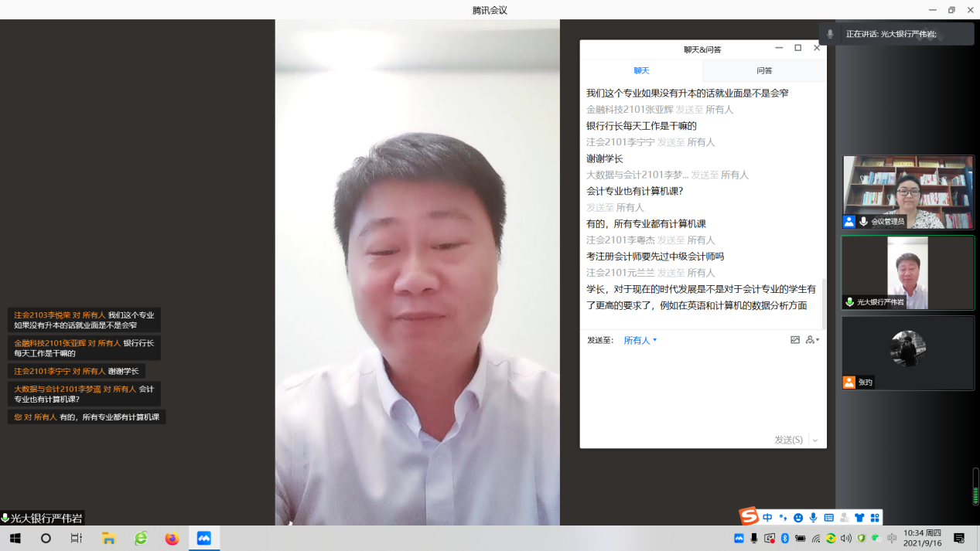Activate Sogou voice input microphone
Viewport: 980px width, 551px height.
coord(813,518)
